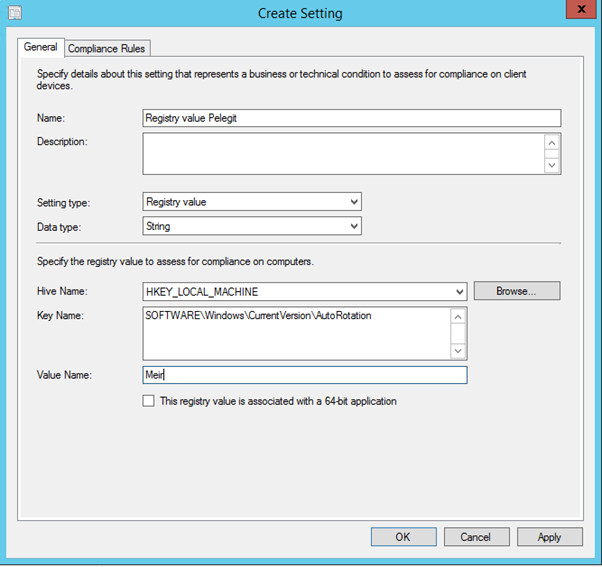Open the Setting type dropdown
The width and height of the screenshot is (602, 567).
(252, 202)
